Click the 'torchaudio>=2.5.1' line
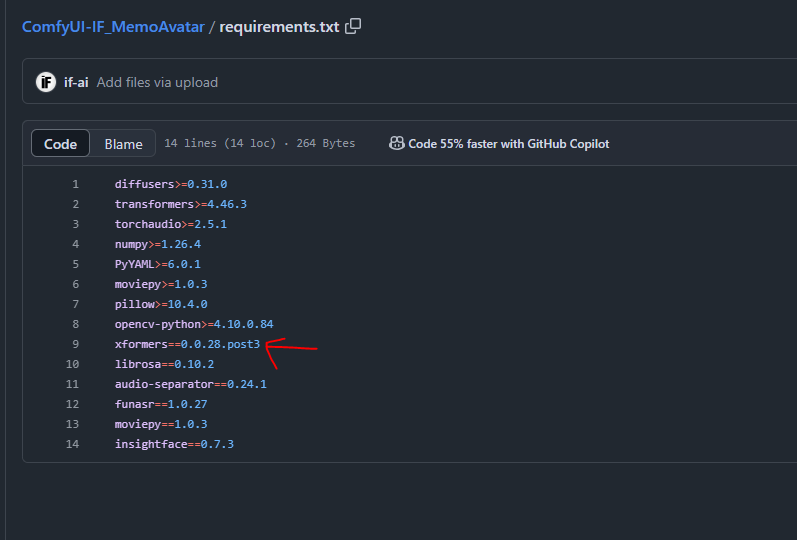Image resolution: width=797 pixels, height=540 pixels. (171, 224)
